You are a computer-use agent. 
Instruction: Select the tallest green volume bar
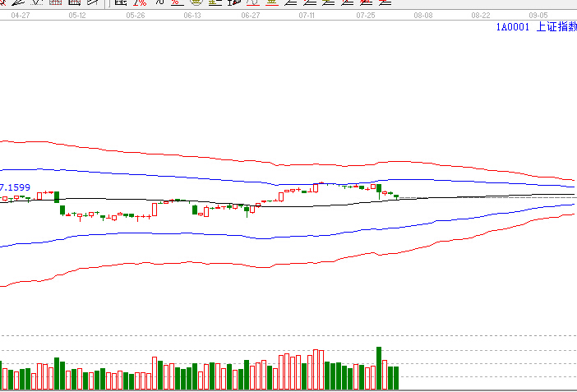click(379, 368)
